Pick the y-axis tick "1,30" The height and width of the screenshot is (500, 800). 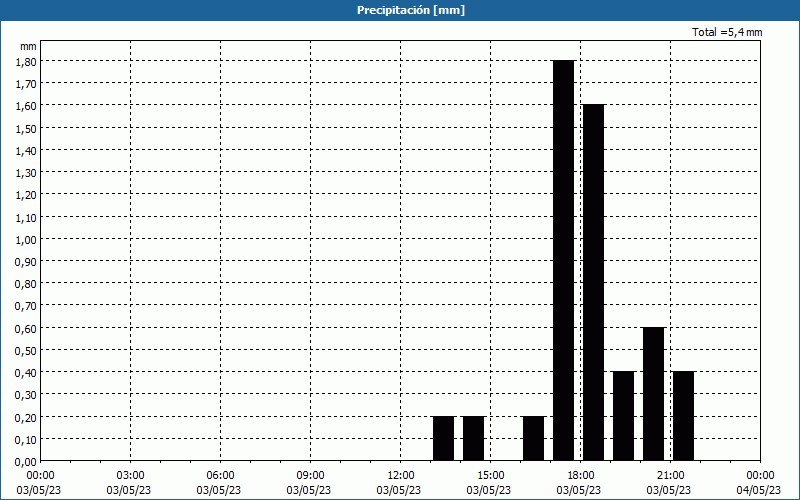27,172
